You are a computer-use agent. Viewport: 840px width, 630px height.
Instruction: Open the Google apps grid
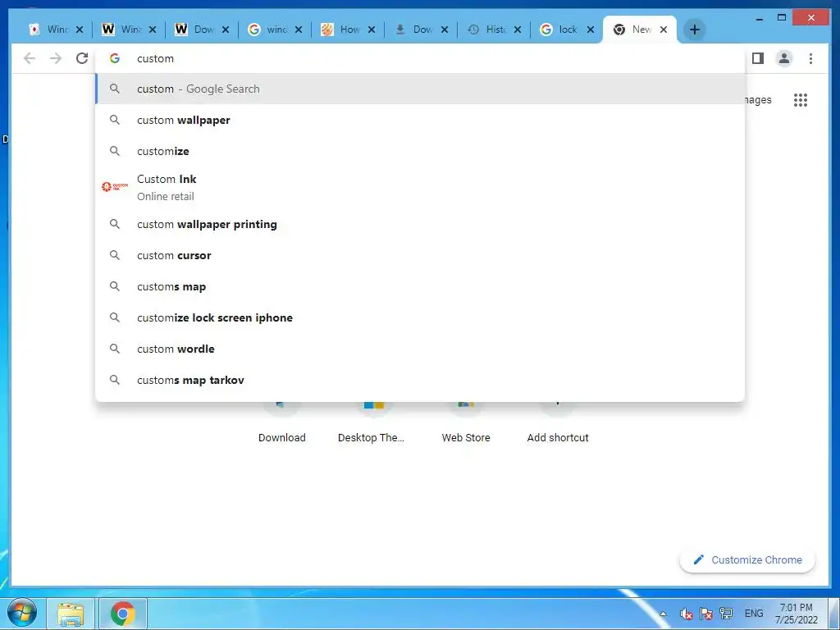[x=801, y=100]
